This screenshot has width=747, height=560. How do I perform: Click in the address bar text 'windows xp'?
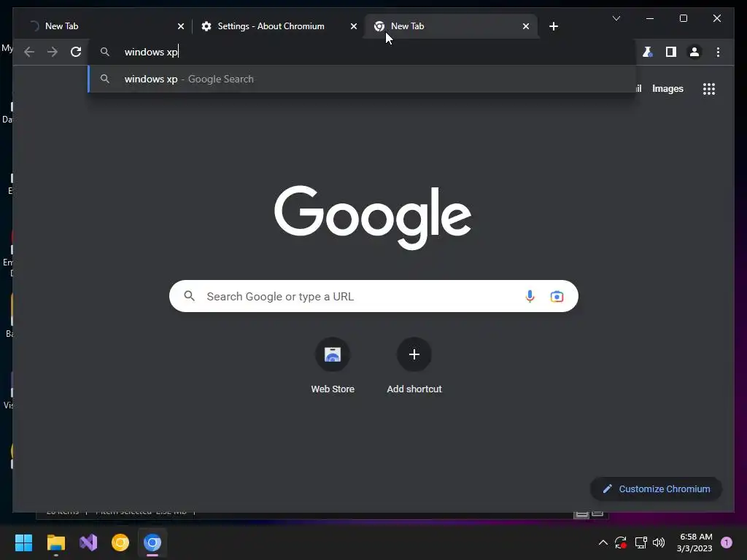pyautogui.click(x=150, y=52)
